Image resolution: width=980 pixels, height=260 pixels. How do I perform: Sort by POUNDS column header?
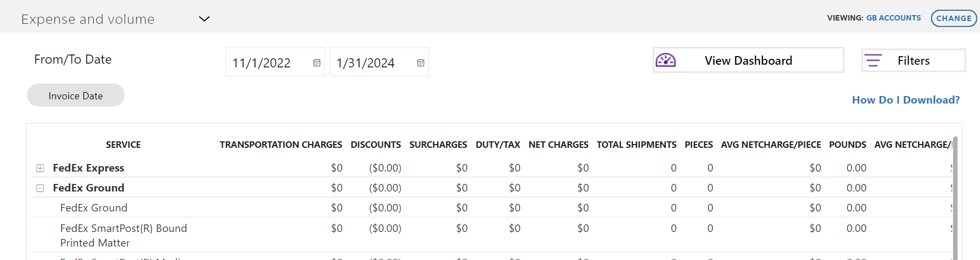point(847,145)
